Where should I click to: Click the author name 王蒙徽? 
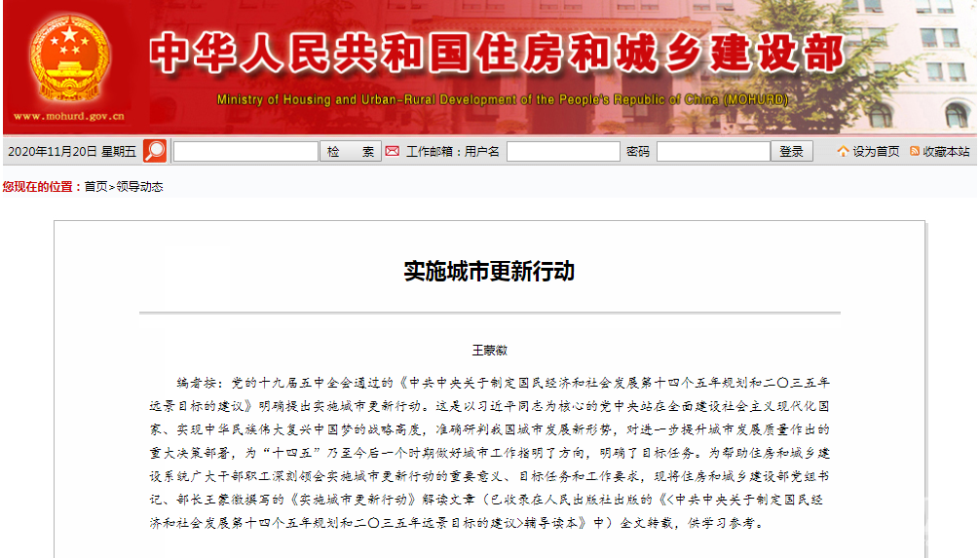pyautogui.click(x=489, y=350)
